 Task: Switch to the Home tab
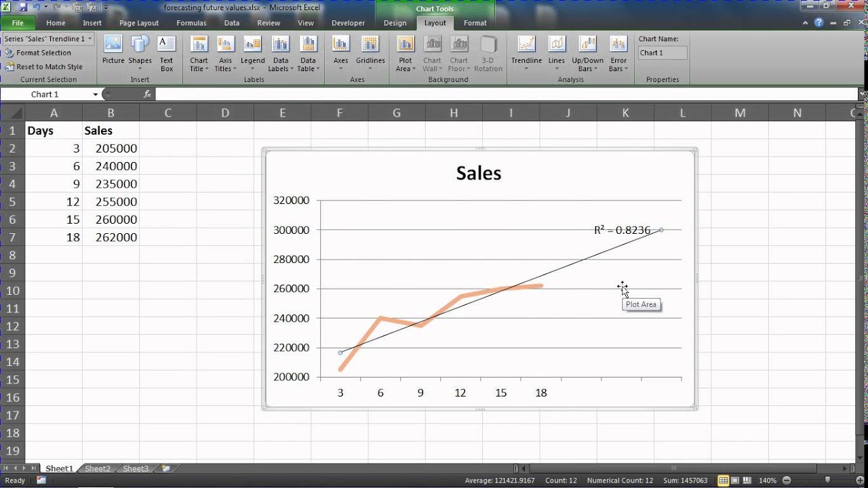pyautogui.click(x=56, y=23)
